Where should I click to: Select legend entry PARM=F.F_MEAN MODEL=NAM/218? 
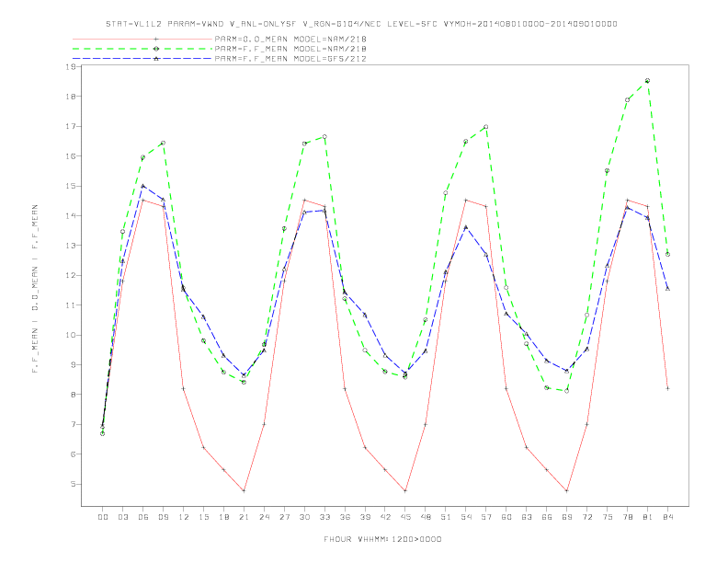coord(290,49)
